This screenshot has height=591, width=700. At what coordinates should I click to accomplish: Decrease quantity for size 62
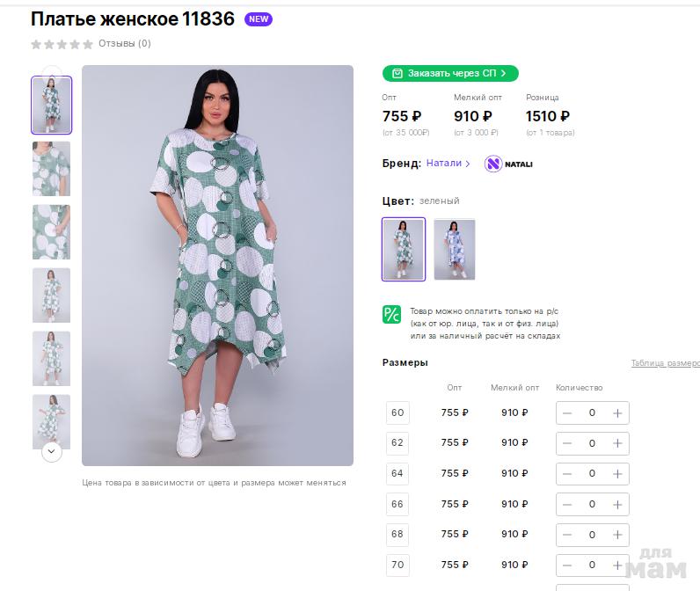point(567,443)
